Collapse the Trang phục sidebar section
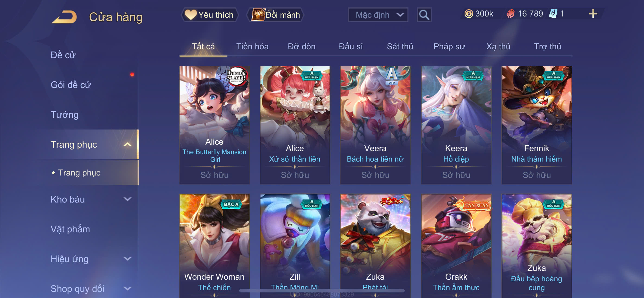Image resolution: width=644 pixels, height=298 pixels. [x=128, y=145]
